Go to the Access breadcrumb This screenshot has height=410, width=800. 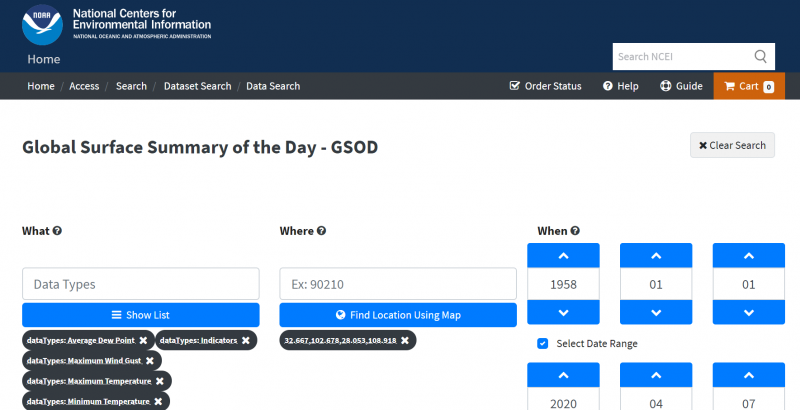click(84, 86)
